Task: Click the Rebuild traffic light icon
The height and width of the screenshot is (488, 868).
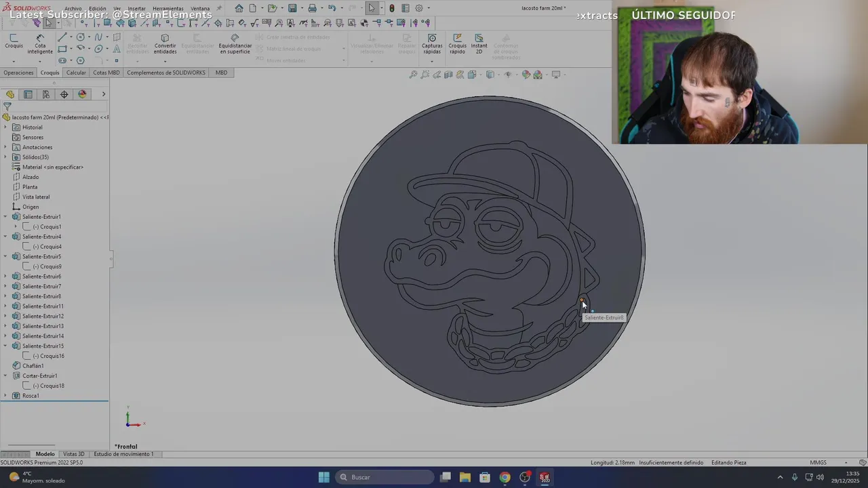Action: (x=391, y=8)
